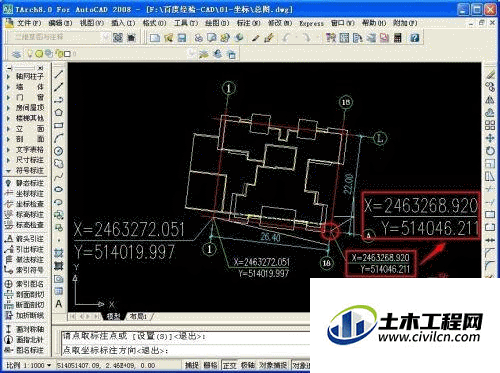Open the Help question mark icon

[x=414, y=38]
